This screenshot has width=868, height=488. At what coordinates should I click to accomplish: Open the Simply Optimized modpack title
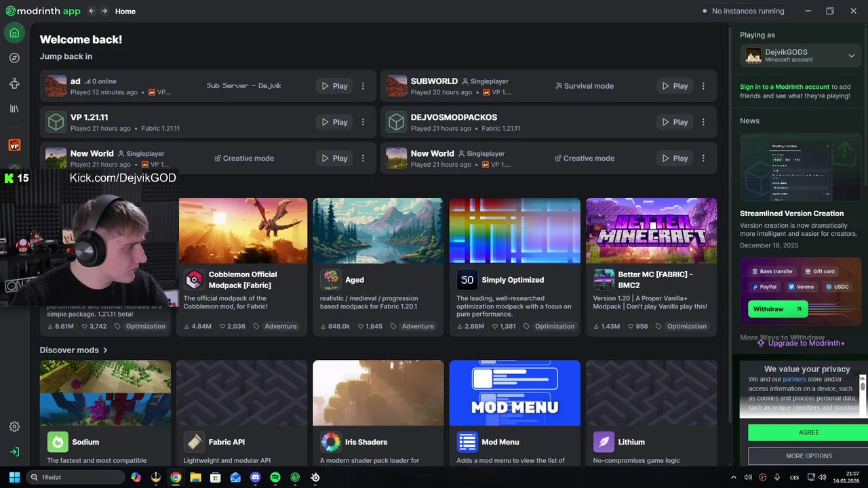513,280
